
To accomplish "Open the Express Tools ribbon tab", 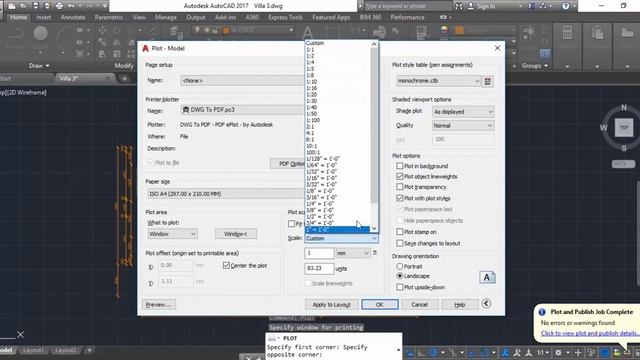I will click(285, 18).
